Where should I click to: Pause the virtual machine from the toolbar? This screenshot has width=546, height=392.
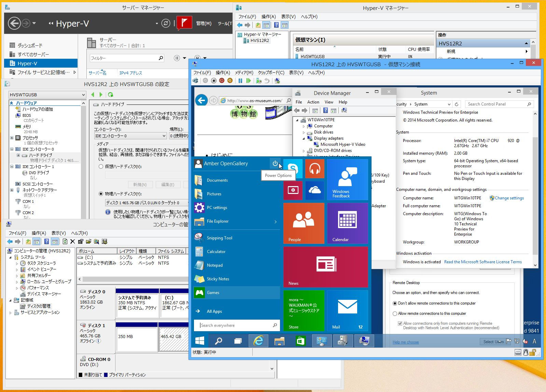pyautogui.click(x=240, y=81)
